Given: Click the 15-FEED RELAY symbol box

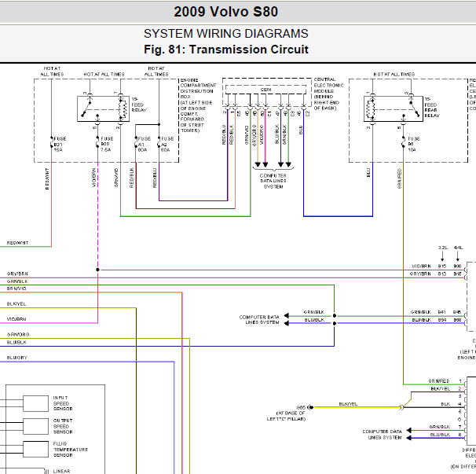Looking at the screenshot, I should coord(103,108).
